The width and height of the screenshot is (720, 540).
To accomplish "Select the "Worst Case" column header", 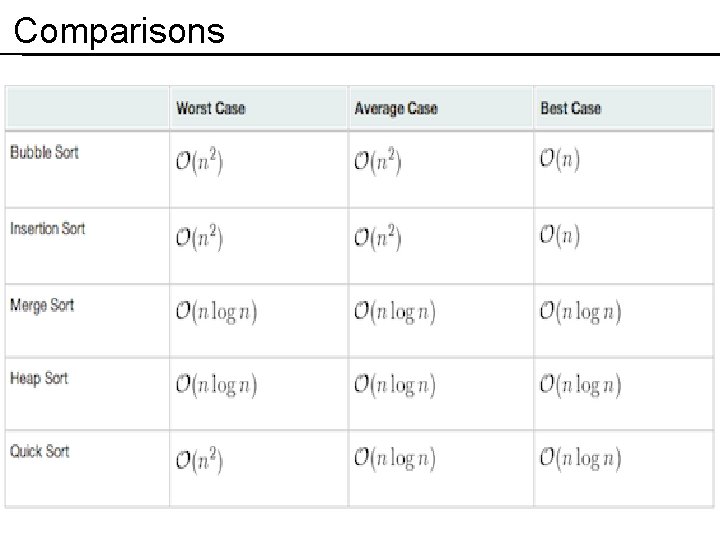I will point(210,108).
